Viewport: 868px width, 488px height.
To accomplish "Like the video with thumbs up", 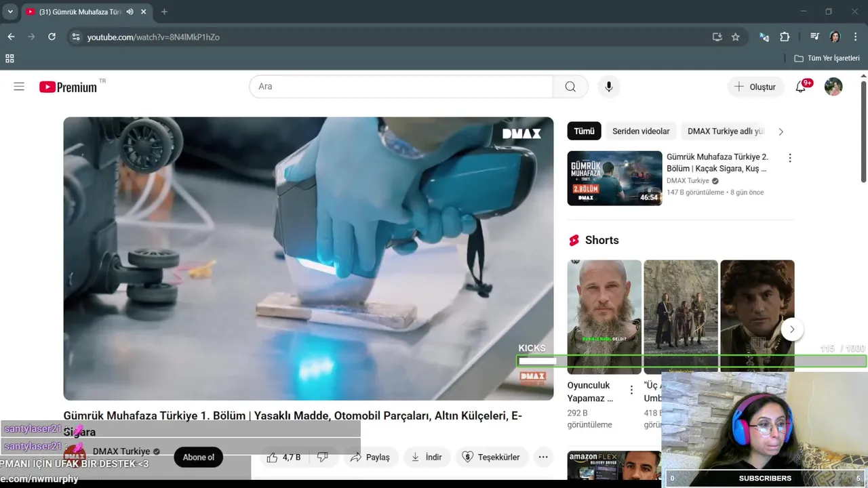I will (x=273, y=457).
